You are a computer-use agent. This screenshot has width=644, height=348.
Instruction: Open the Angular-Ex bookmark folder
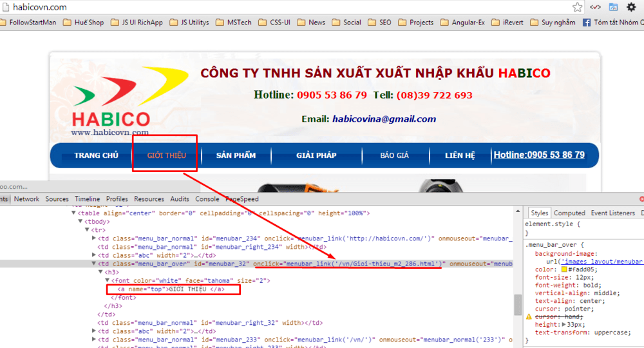[462, 22]
